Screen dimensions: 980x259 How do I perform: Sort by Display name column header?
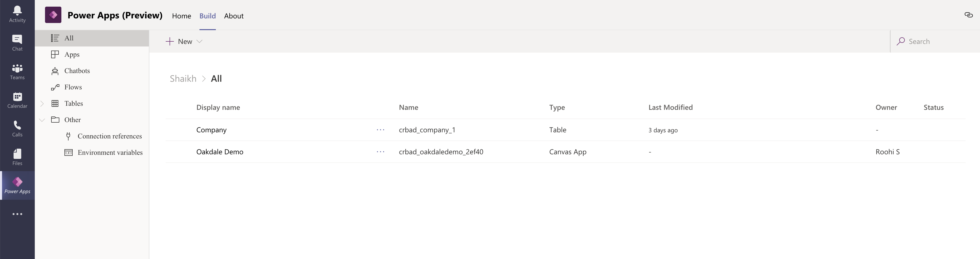point(218,108)
